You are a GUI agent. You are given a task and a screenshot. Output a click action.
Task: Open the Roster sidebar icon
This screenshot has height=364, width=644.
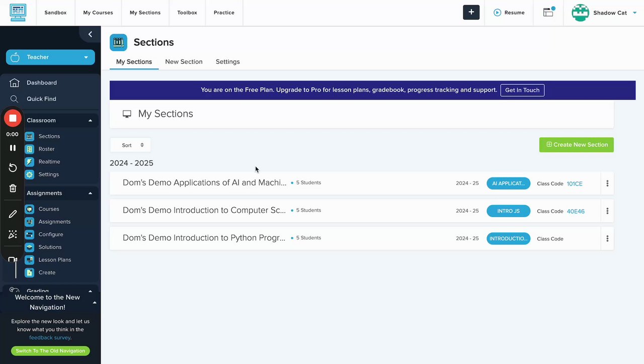[x=30, y=149]
